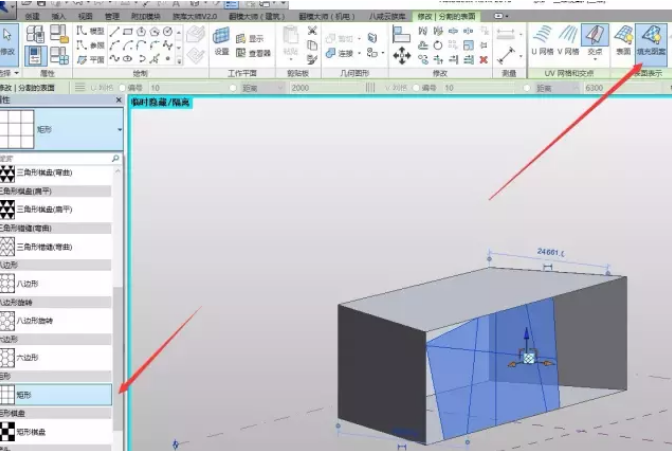Choose 八边形旋转 pattern
The width and height of the screenshot is (672, 451).
tap(56, 320)
